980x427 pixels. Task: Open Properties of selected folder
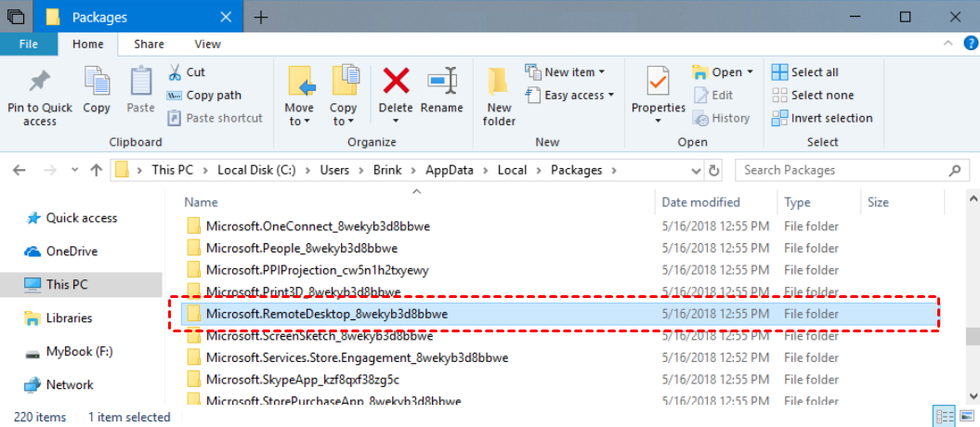click(658, 90)
